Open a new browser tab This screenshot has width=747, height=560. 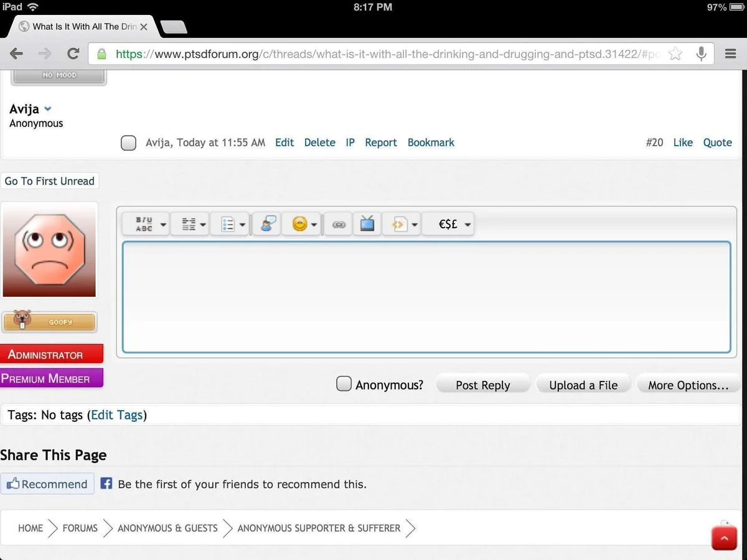tap(173, 27)
